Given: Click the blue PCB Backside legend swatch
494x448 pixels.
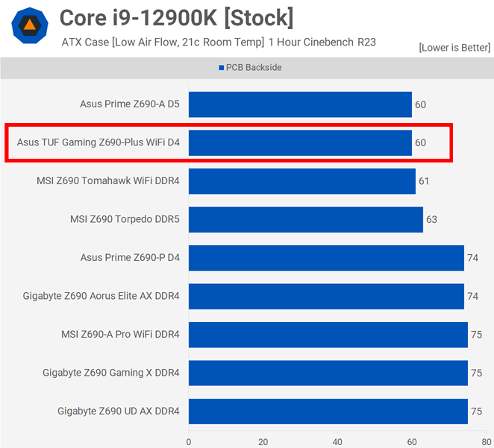Looking at the screenshot, I should (x=222, y=68).
